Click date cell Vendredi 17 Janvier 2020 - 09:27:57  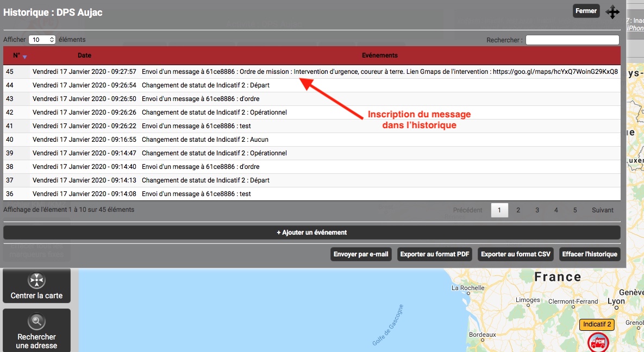click(84, 72)
